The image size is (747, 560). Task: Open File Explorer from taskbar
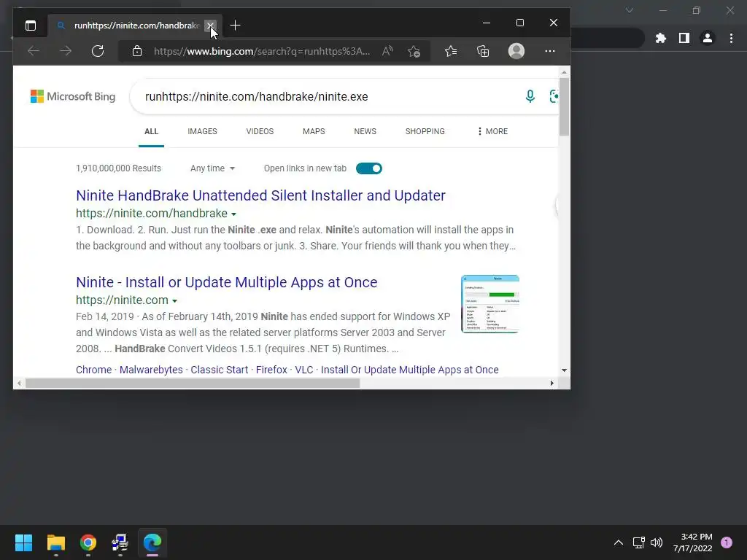coord(55,542)
